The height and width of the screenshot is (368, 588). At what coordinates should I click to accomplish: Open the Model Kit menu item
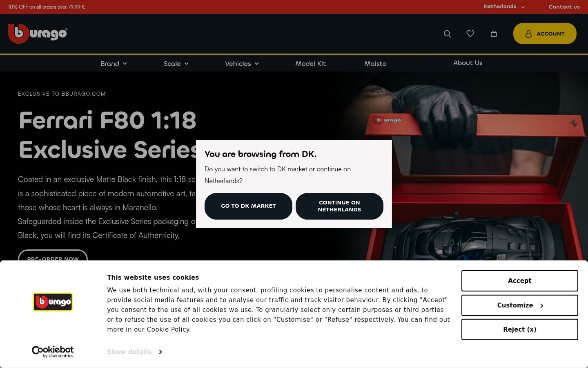tap(310, 64)
